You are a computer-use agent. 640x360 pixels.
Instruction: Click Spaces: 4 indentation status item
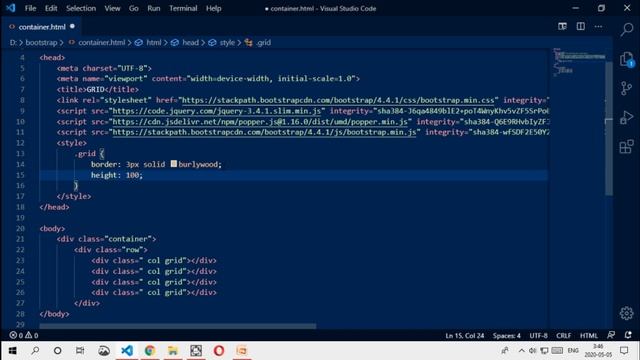click(x=507, y=336)
